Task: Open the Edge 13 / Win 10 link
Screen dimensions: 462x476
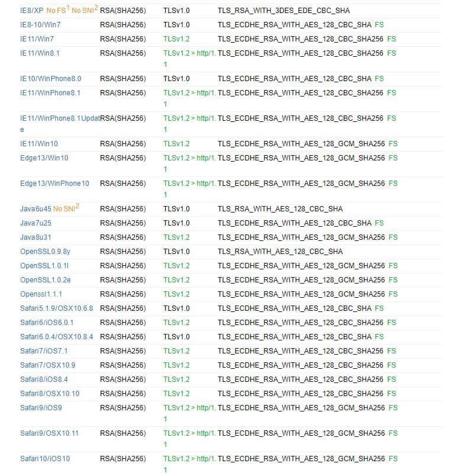Action: (x=44, y=158)
